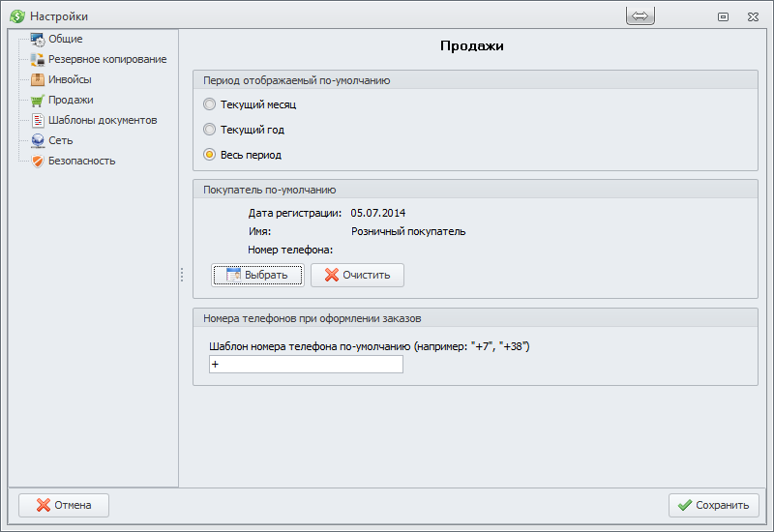Screen dimensions: 774x532
Task: Click the Безопасность shield icon
Action: pyautogui.click(x=38, y=161)
